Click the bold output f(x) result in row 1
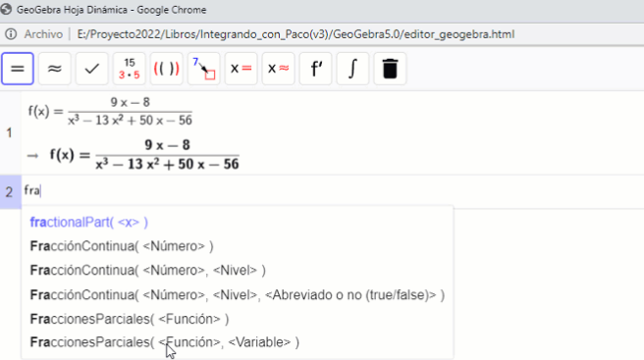The height and width of the screenshot is (360, 644). point(144,155)
